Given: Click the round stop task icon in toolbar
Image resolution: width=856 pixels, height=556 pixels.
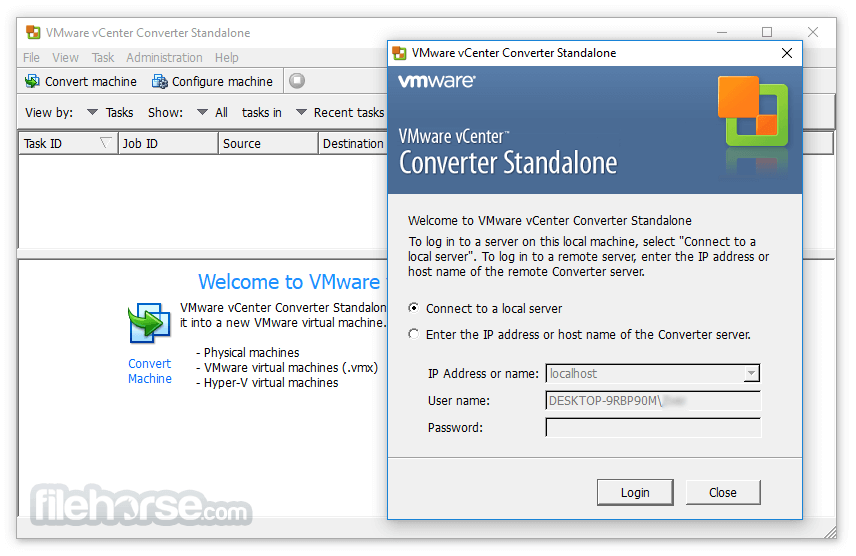Looking at the screenshot, I should pyautogui.click(x=297, y=81).
